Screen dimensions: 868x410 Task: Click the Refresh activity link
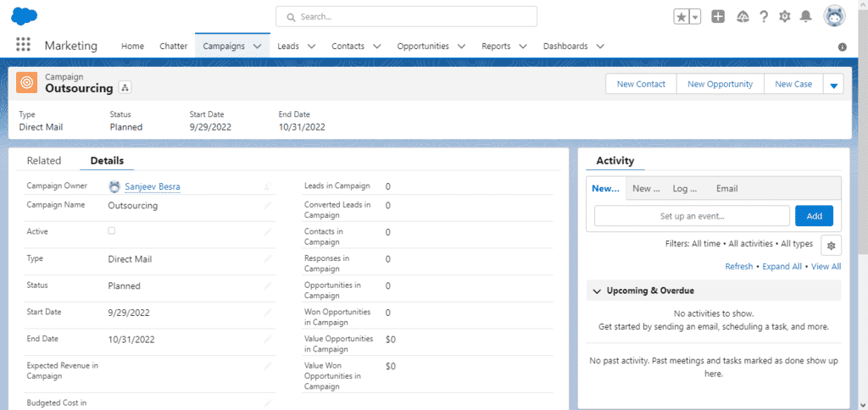739,267
